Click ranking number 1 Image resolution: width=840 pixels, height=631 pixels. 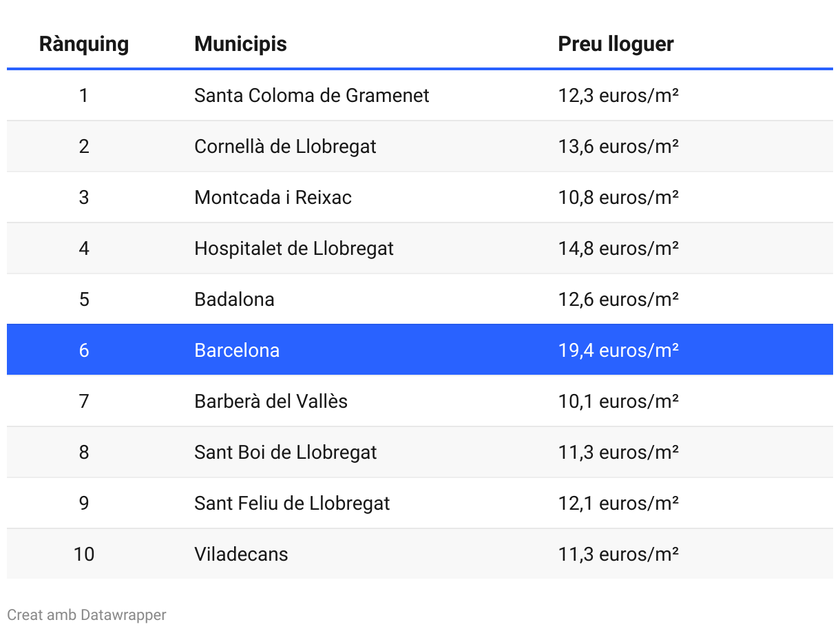84,95
